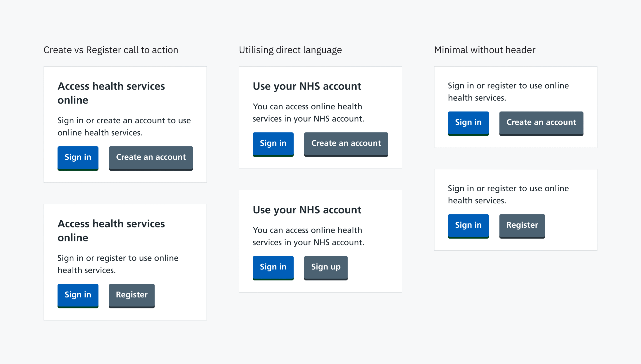Image resolution: width=641 pixels, height=364 pixels.
Task: Click 'Use your NHS account' heading above Sign up
Action: click(x=307, y=210)
